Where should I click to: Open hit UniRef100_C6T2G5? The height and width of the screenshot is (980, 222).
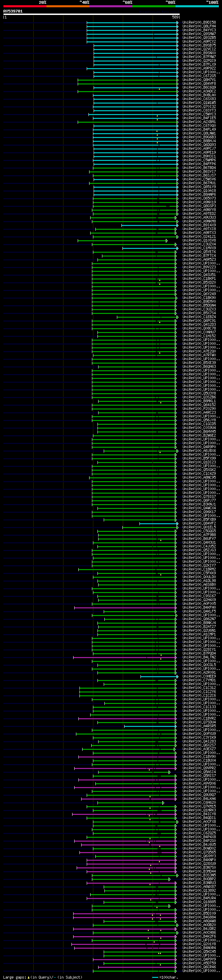click(x=199, y=76)
